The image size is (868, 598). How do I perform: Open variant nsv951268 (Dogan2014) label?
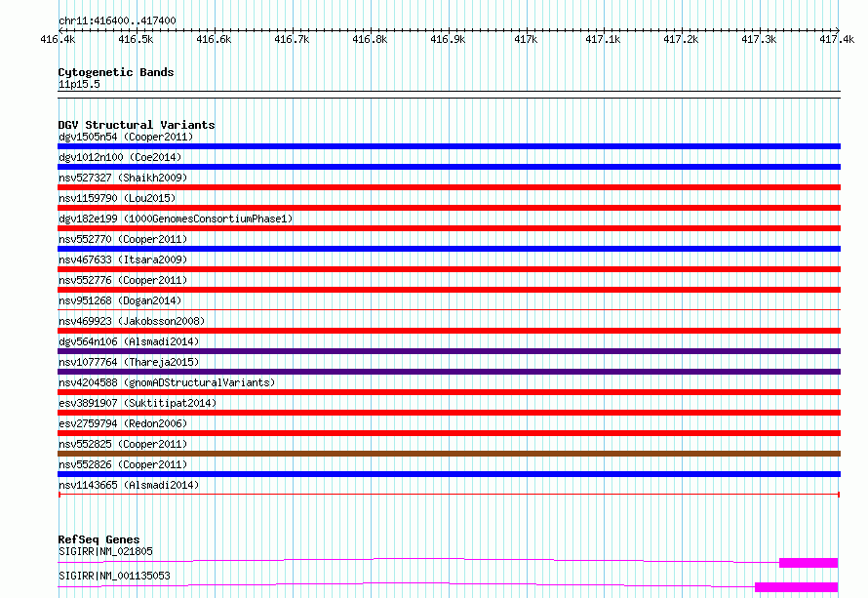tap(120, 300)
